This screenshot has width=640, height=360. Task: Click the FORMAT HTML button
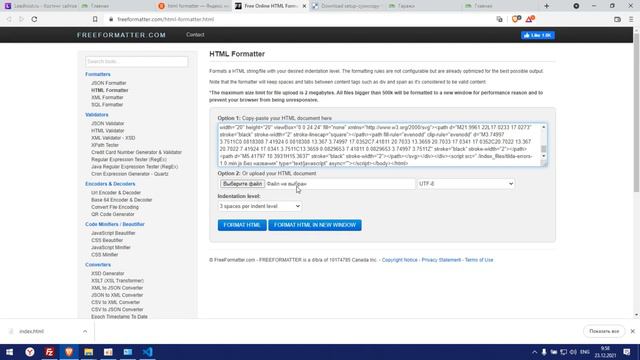tap(242, 225)
